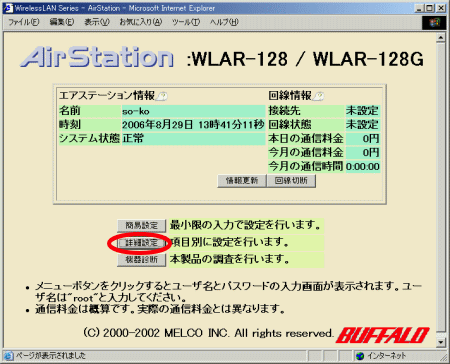
Task: Click the BUFFALO logo
Action: click(382, 335)
